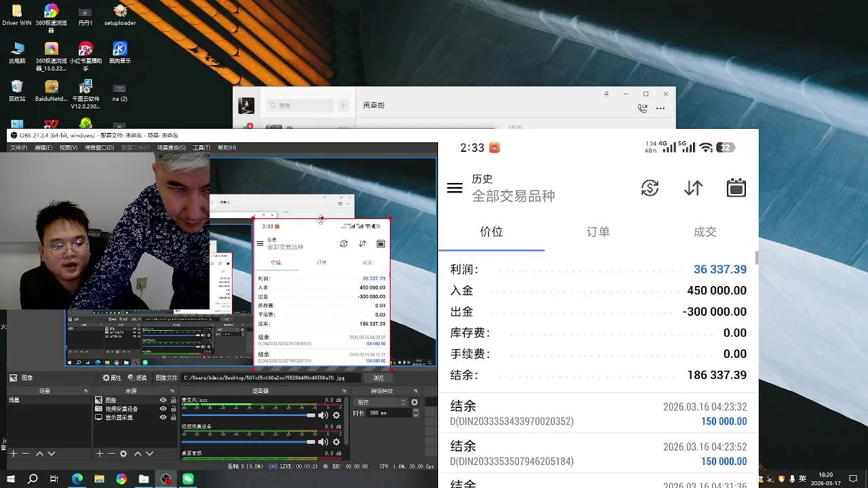Image resolution: width=868 pixels, height=488 pixels.
Task: Tap the currency symbol icon in history header
Action: tap(650, 188)
